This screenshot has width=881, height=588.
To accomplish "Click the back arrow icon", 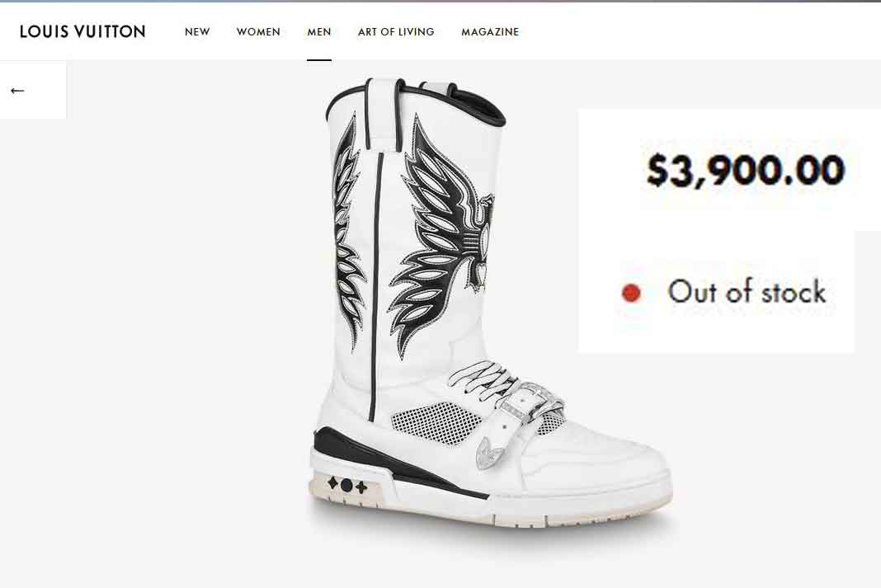I will point(17,91).
